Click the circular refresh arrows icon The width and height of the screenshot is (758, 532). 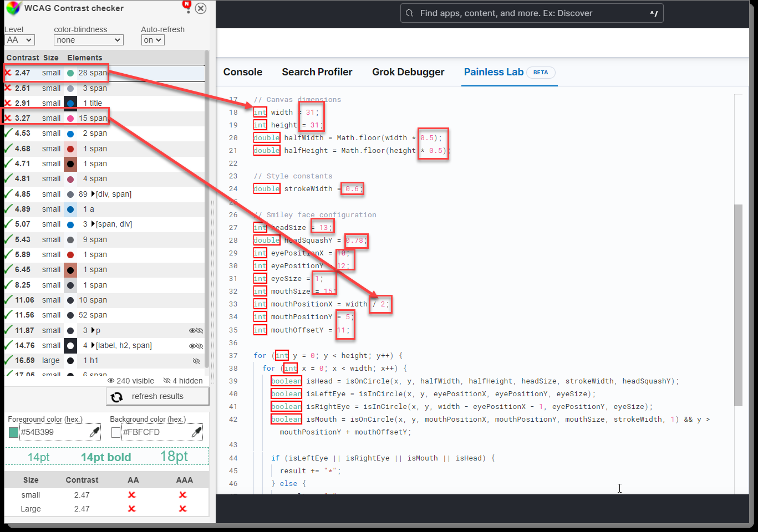coord(117,396)
